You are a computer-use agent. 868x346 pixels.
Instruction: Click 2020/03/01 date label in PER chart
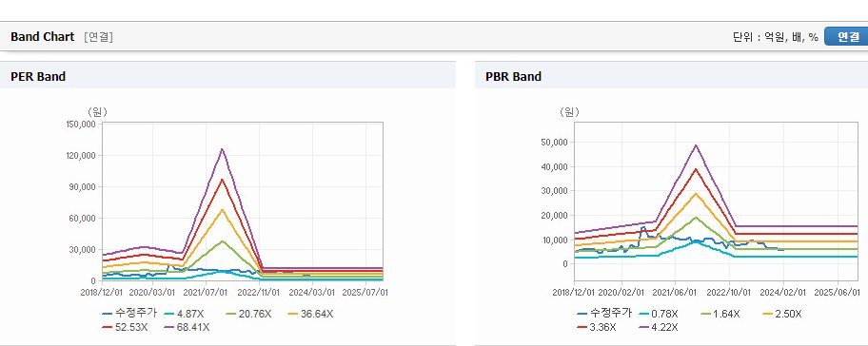[x=152, y=292]
